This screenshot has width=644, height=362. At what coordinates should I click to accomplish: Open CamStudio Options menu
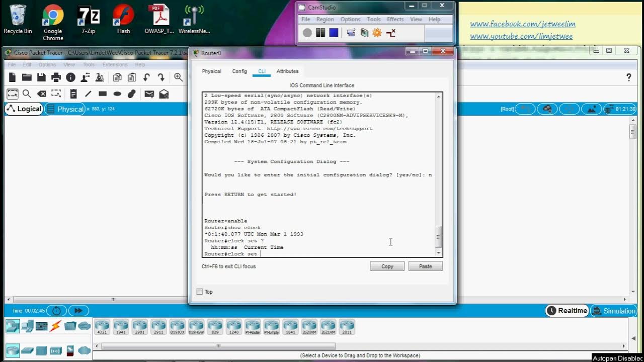click(x=350, y=19)
